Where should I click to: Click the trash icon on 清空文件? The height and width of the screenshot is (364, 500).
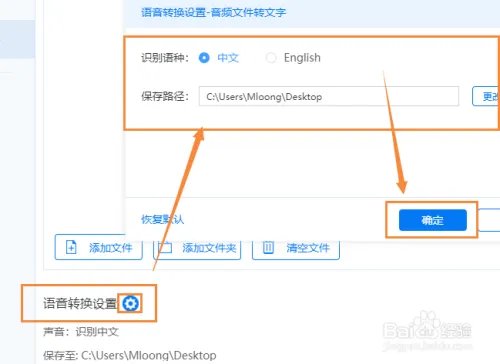[268, 248]
